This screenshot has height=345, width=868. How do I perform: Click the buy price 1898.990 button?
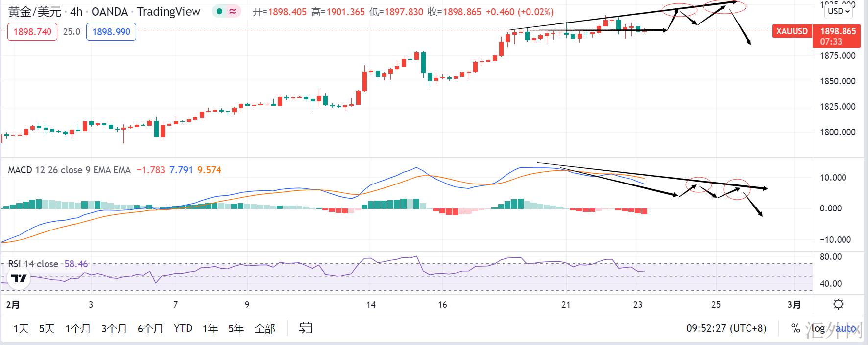click(111, 32)
